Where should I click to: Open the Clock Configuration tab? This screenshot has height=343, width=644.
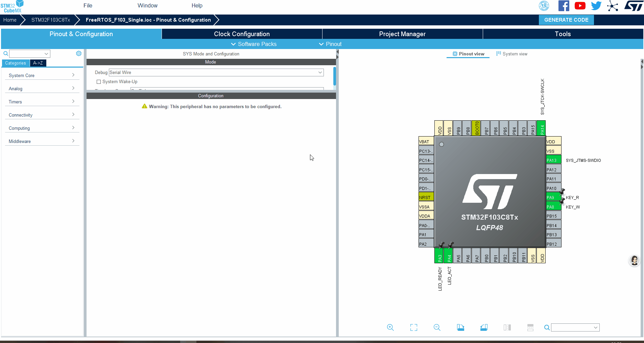pyautogui.click(x=242, y=34)
